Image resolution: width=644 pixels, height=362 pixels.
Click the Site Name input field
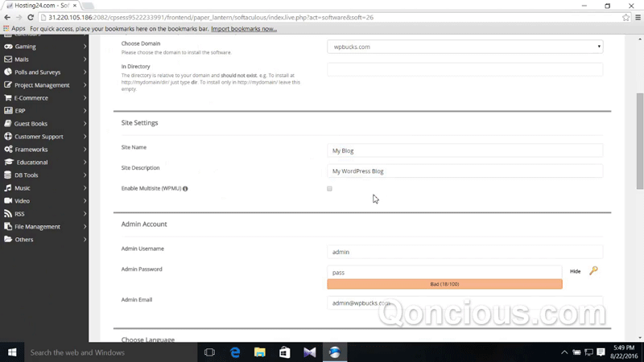464,150
